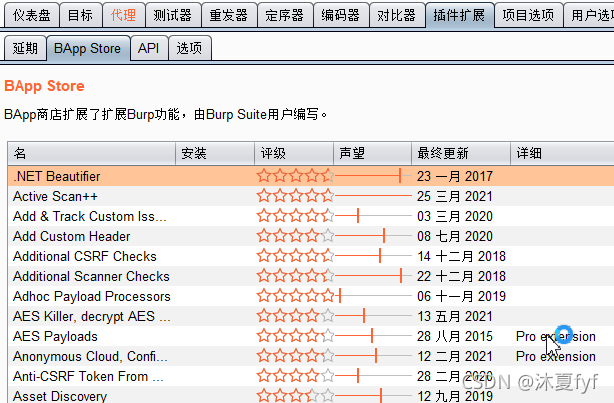
Task: Open the 仪表盘 tab
Action: tap(31, 15)
